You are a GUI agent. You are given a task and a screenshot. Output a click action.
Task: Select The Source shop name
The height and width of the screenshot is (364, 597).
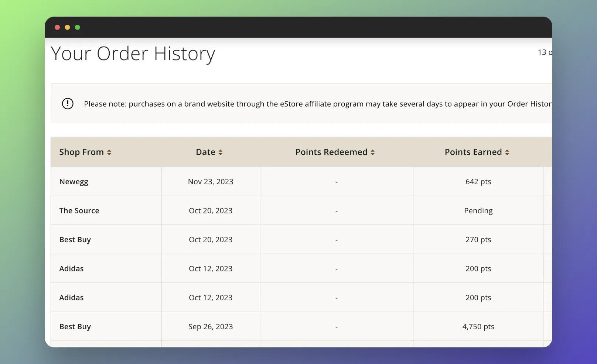point(79,211)
